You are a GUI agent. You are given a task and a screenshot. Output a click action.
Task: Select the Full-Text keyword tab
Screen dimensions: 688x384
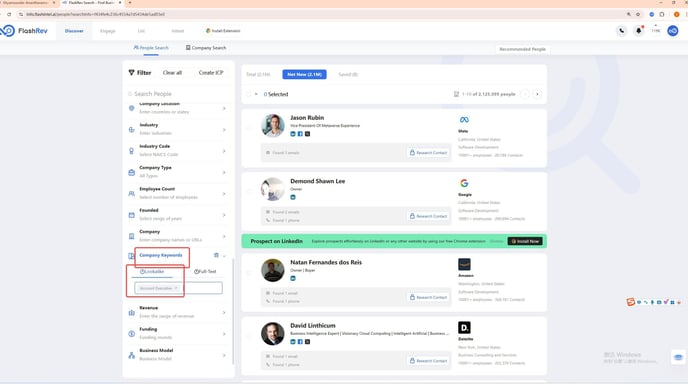pyautogui.click(x=205, y=272)
